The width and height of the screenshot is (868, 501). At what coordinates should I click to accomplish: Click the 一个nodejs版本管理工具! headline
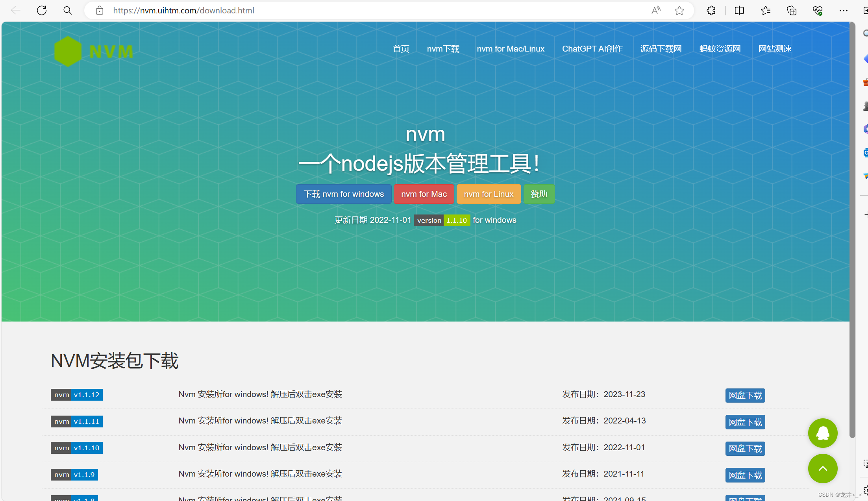point(419,164)
